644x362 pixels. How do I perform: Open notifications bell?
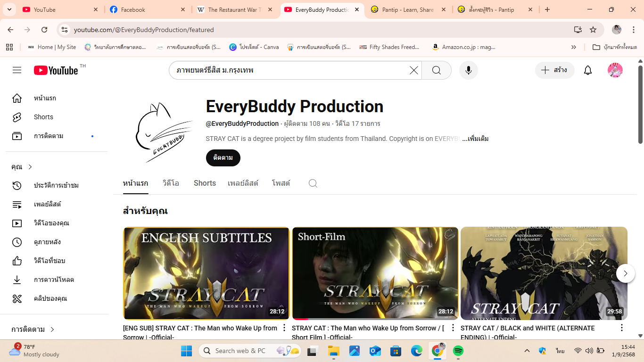point(588,70)
